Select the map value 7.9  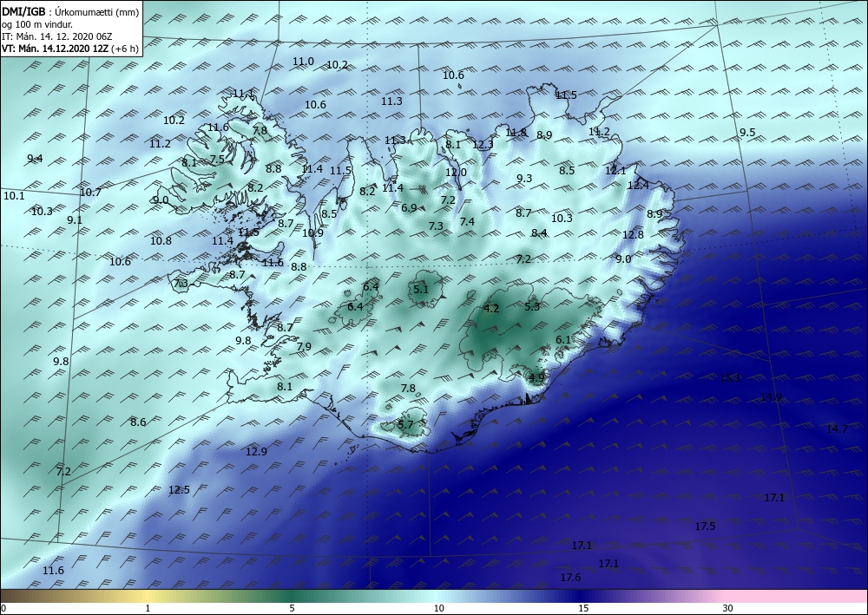coord(304,347)
